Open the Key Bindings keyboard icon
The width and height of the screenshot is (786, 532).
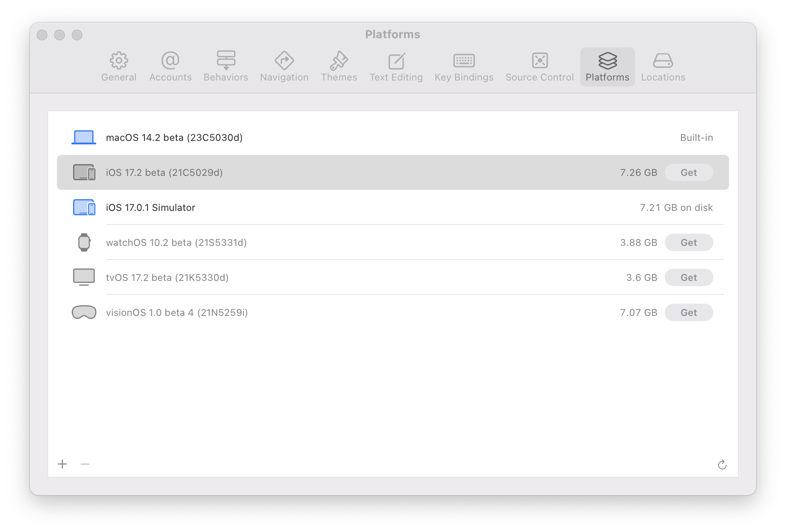click(x=464, y=60)
